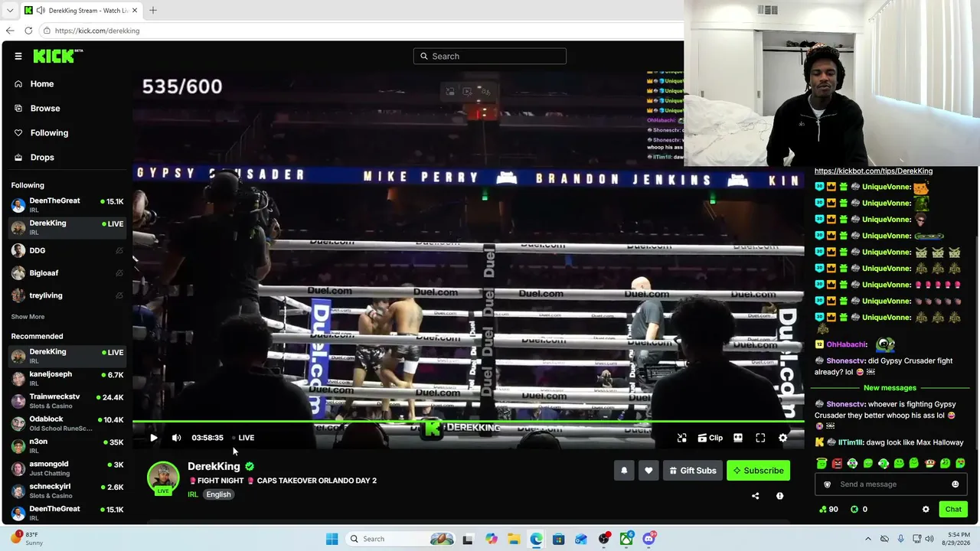Click the icon left of the Clip button

point(682,438)
